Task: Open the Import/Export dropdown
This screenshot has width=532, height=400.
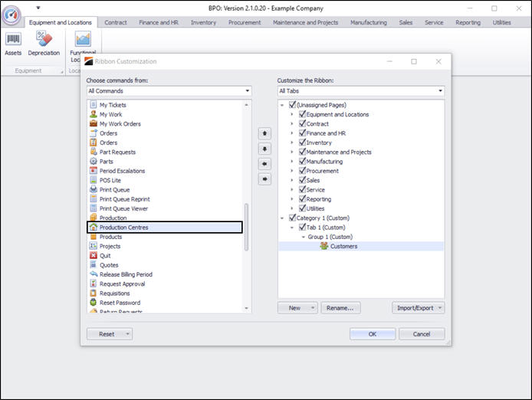Action: click(419, 308)
